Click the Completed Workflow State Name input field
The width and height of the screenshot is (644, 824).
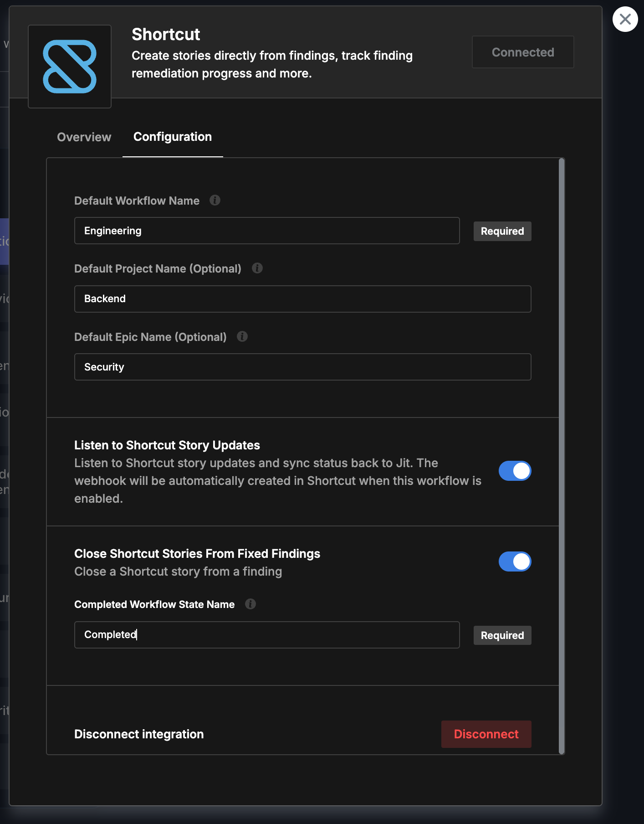267,635
